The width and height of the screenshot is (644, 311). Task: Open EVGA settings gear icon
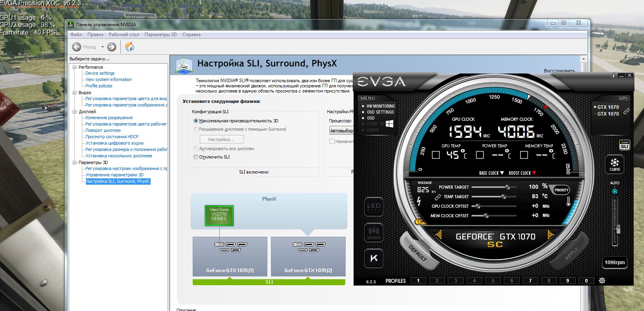click(x=602, y=280)
